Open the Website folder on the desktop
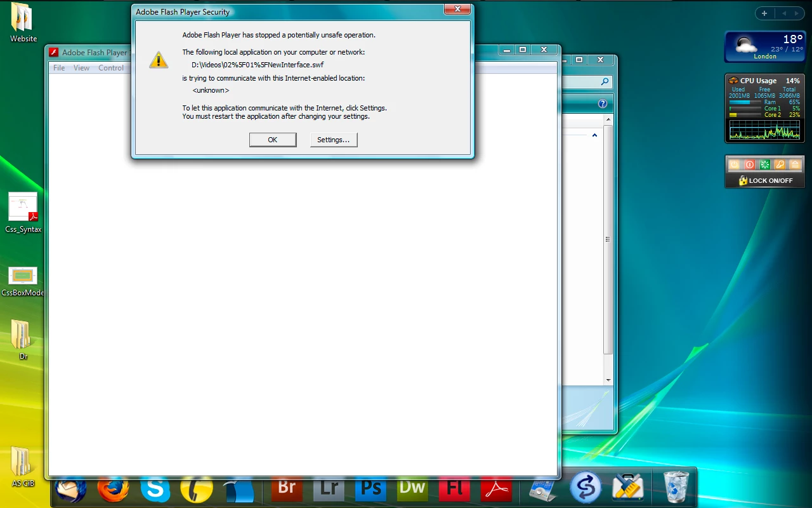The height and width of the screenshot is (508, 812). click(23, 22)
